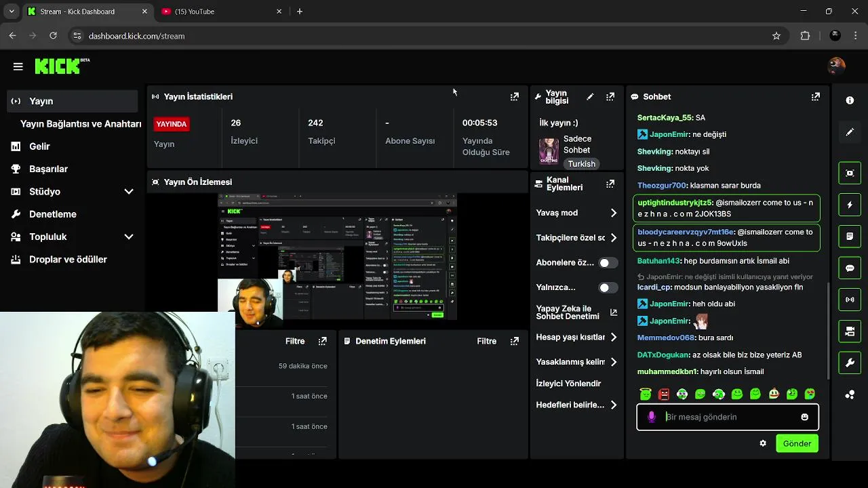Toggle the stream preview widget icon in right sidebar
The width and height of the screenshot is (868, 488).
[x=850, y=173]
